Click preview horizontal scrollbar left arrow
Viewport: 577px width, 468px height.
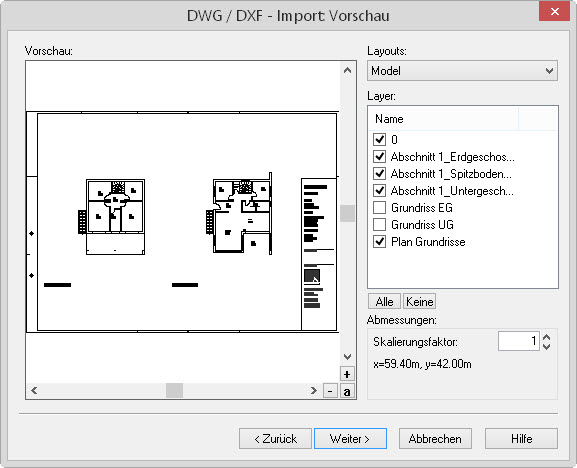(34, 390)
